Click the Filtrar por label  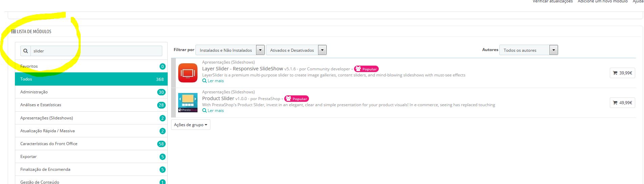tap(184, 50)
